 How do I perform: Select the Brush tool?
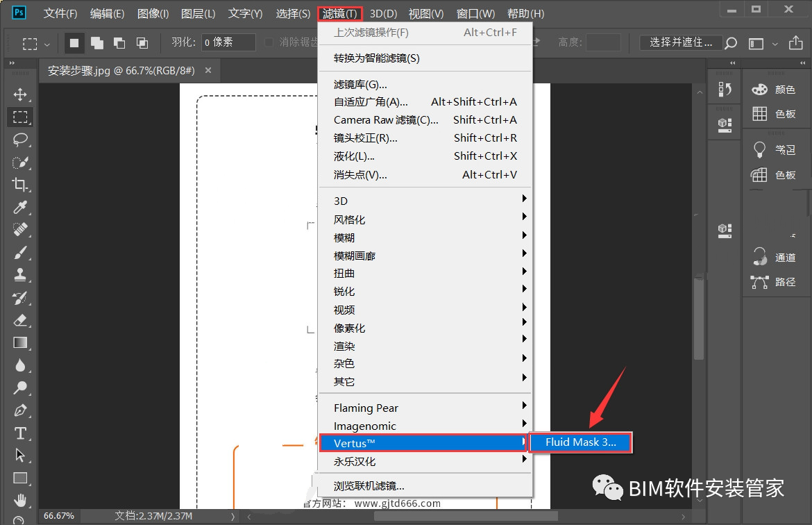20,252
